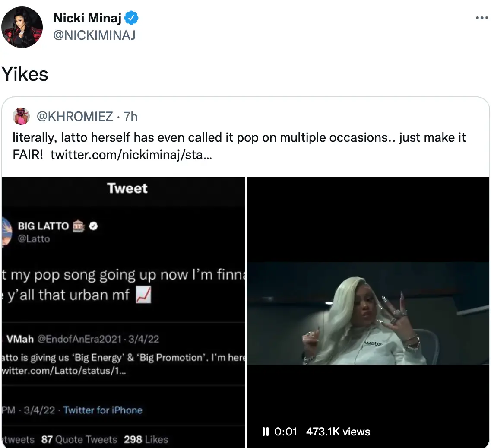Click the @KHROMIEZ avatar in quoted tweet
Screen dimensions: 491x448
[x=21, y=116]
